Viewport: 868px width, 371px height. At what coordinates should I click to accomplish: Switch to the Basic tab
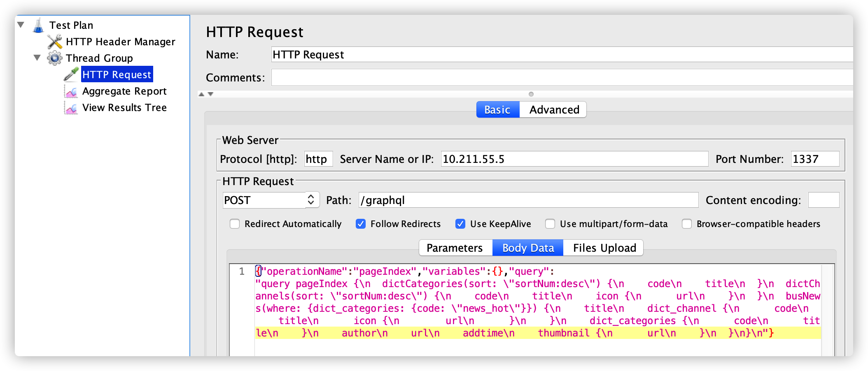498,110
